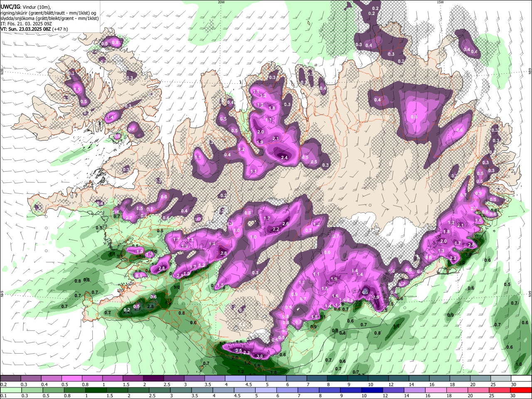Screen dimensions: 532x399
Task: Select the rain legend swatch between 25 and 30
Action: pyautogui.click(x=500, y=390)
